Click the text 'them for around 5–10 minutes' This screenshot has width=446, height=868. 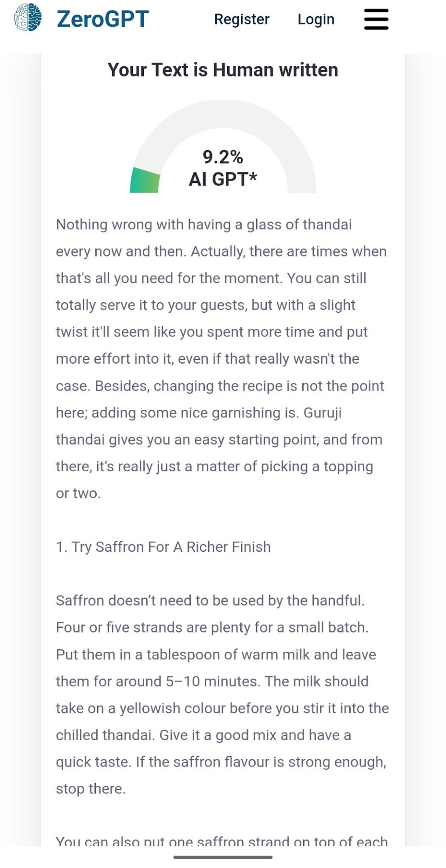point(158,681)
